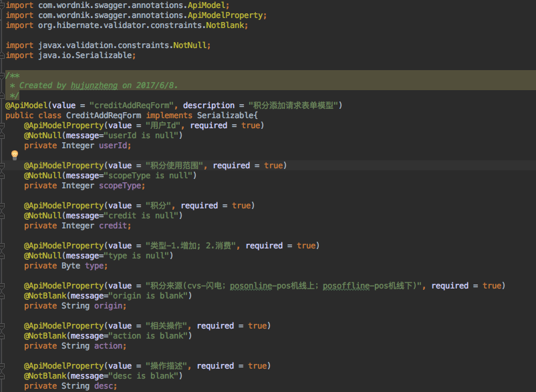The image size is (536, 392).
Task: Click NotBlank in the hibernate import line
Action: click(225, 25)
